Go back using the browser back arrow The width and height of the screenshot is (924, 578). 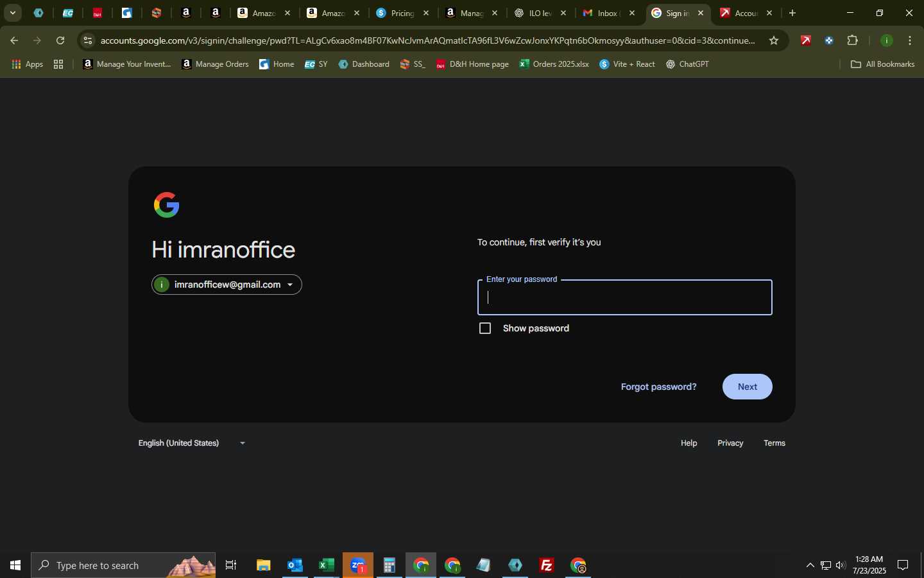[14, 40]
